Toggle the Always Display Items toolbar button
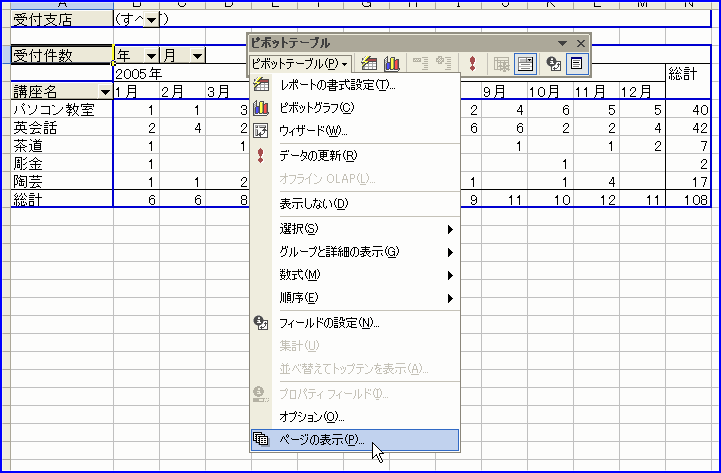This screenshot has width=721, height=473. point(525,63)
